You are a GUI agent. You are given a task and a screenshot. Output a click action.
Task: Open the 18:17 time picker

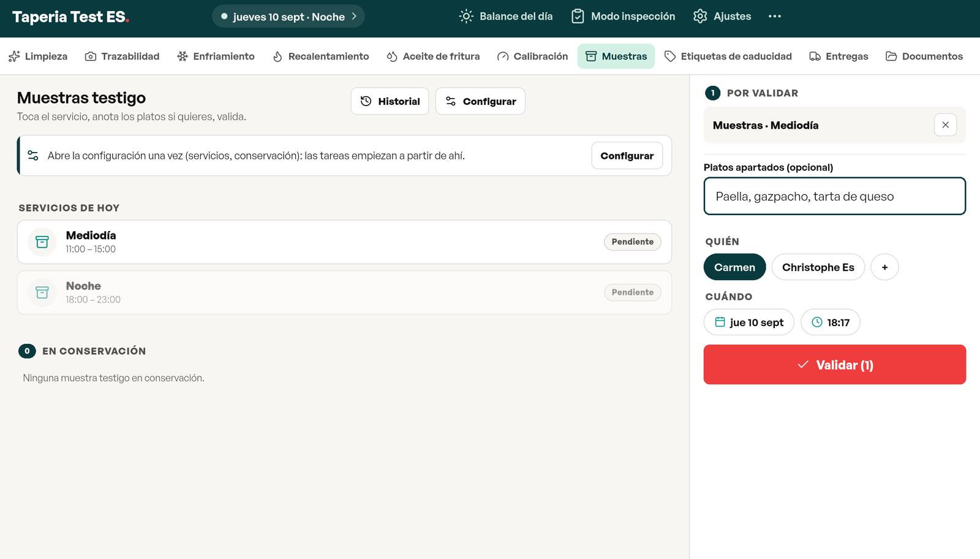830,322
